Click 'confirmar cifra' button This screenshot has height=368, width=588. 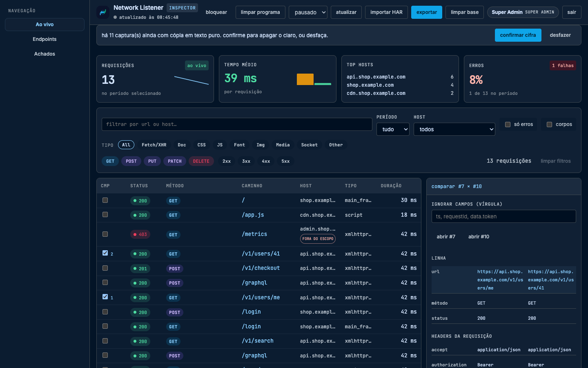[x=518, y=35]
